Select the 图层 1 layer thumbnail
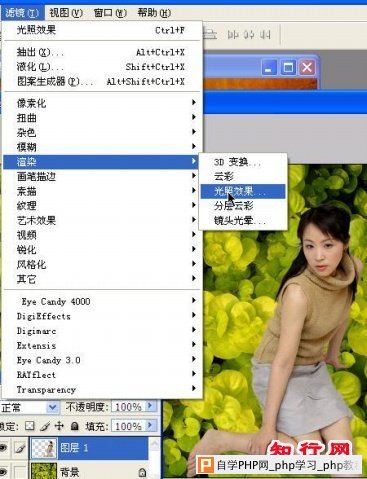Screen dimensions: 367x479 (x=44, y=448)
